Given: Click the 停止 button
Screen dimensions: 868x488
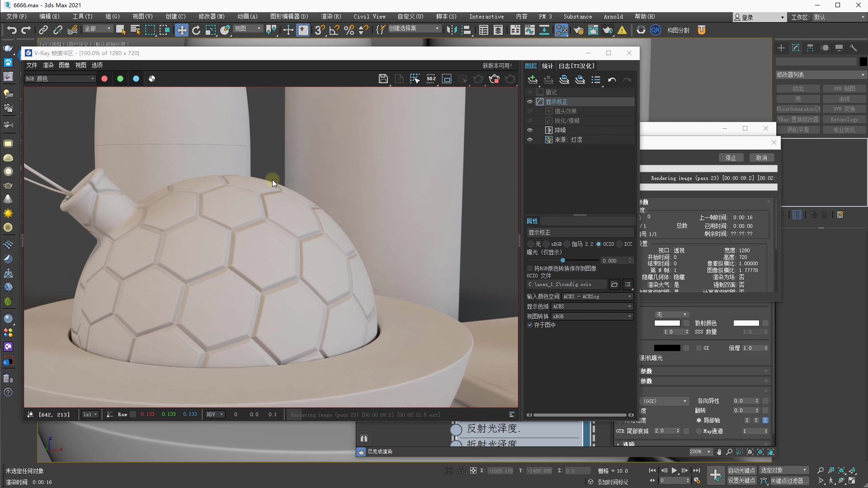Looking at the screenshot, I should click(731, 158).
